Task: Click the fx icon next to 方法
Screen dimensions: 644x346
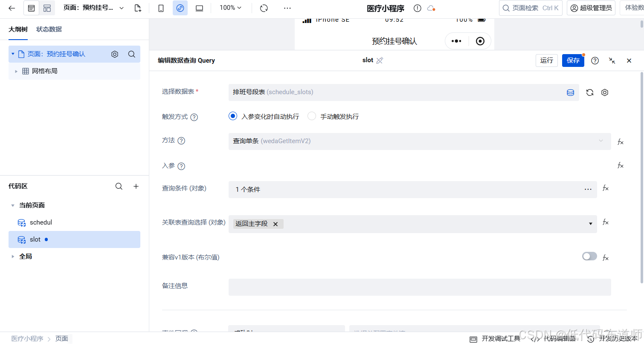Action: pyautogui.click(x=620, y=141)
